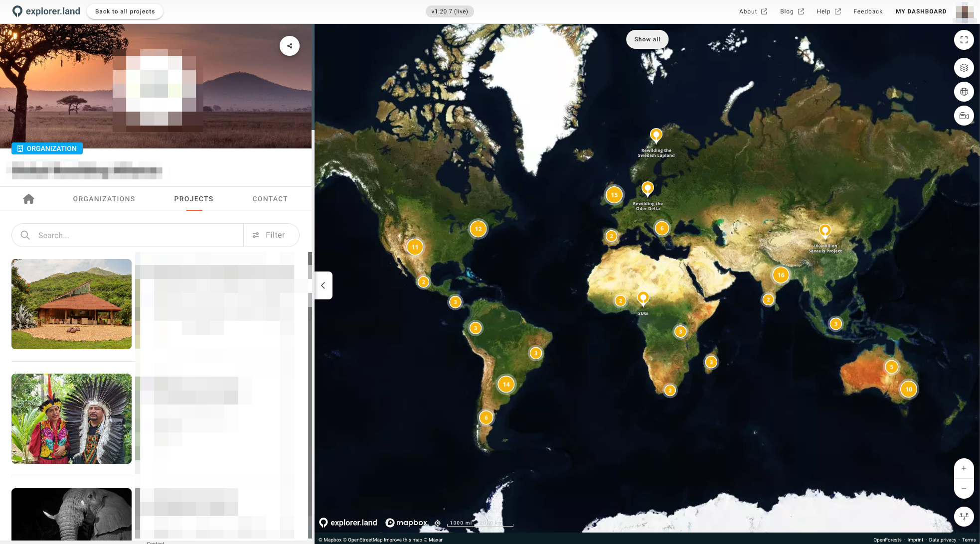Click Back to all projects
Screen dimensions: 980x544
pyautogui.click(x=125, y=11)
